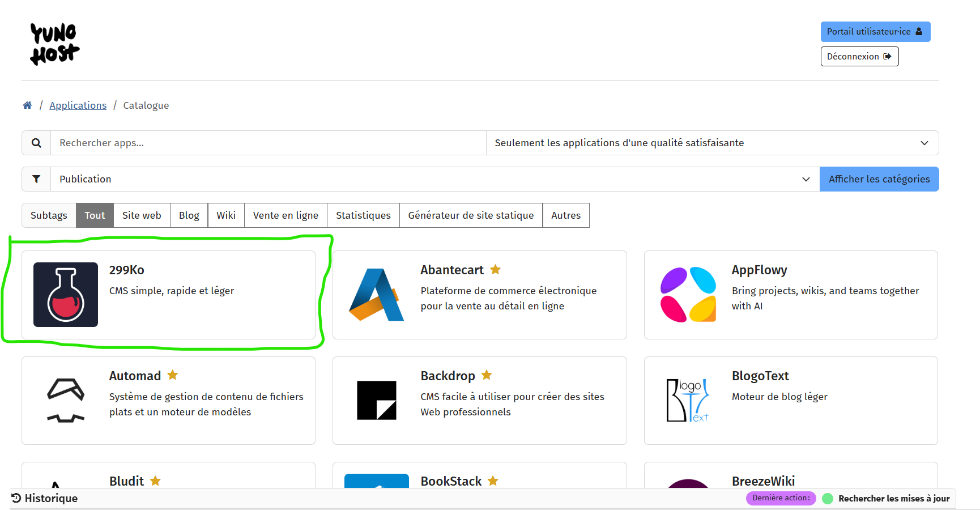Open the 299Ko title text
980x510 pixels.
tap(127, 270)
